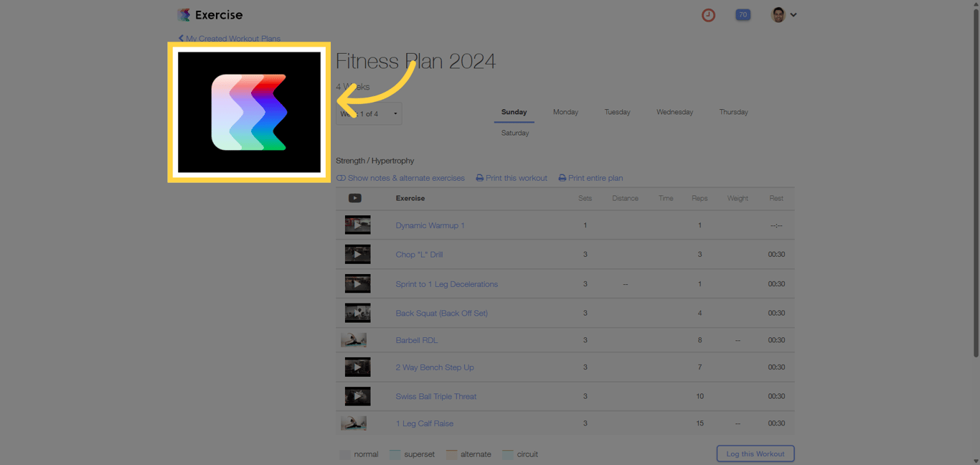Click the Strength / Hypertrophy label
The width and height of the screenshot is (980, 465).
375,161
